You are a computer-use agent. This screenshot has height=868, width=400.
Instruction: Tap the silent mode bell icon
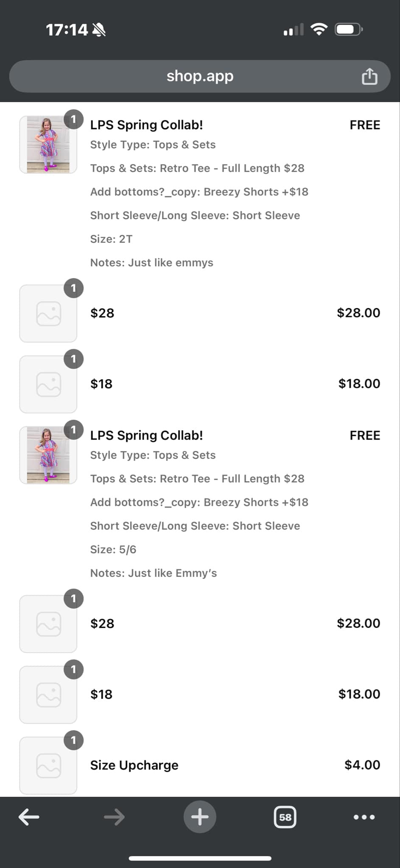pos(99,30)
